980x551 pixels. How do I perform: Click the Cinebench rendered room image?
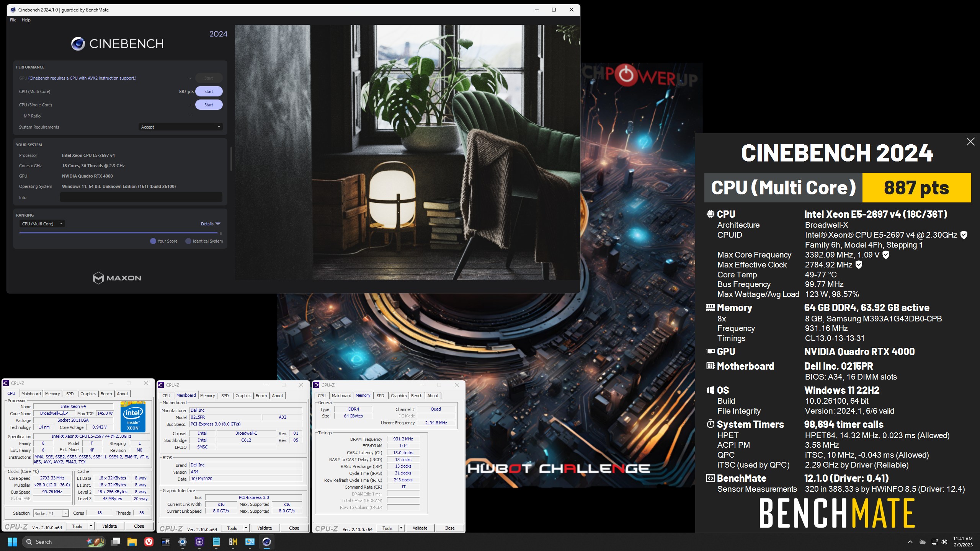[407, 152]
